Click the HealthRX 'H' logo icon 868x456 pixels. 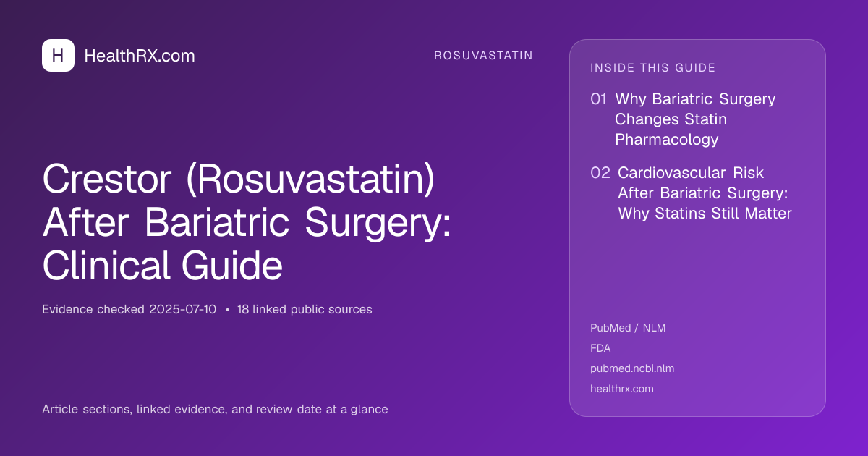[x=58, y=55]
